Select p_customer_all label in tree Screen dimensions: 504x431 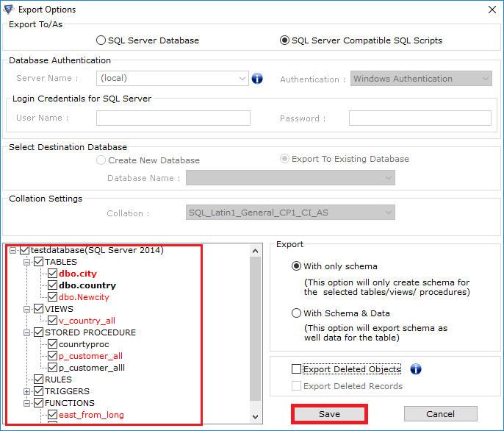(90, 356)
